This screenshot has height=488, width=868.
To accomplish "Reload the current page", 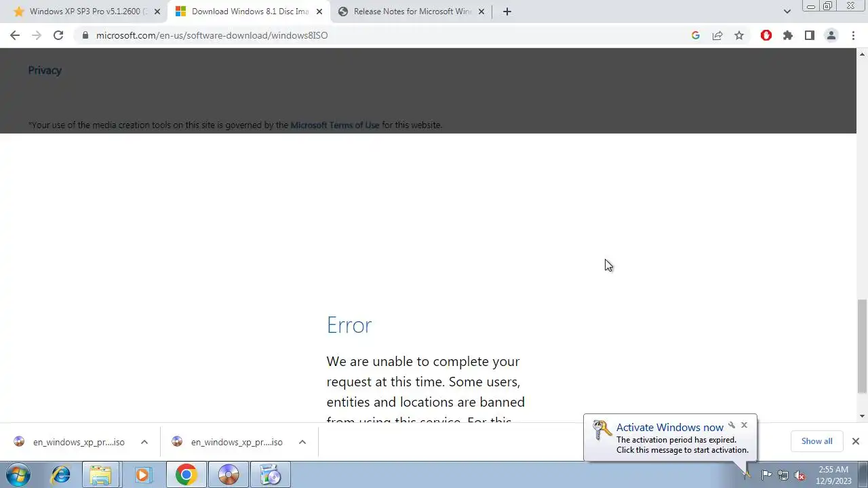I will click(58, 35).
